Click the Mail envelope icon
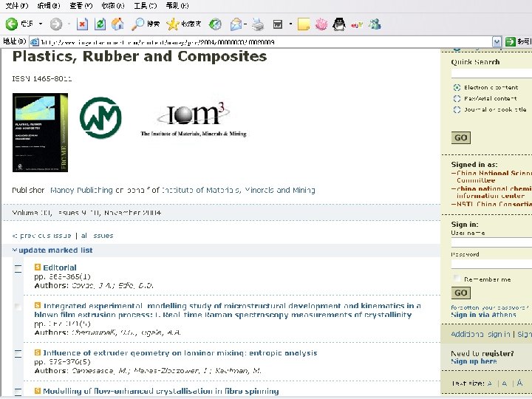Viewport: 532px width, 399px height. (x=236, y=24)
